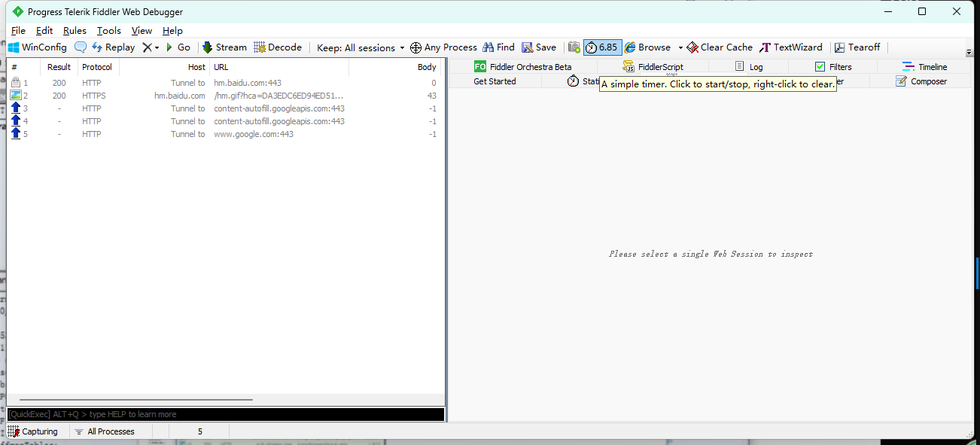Click the Remove sessions X icon
Screen dimensions: 980x445
click(x=147, y=47)
